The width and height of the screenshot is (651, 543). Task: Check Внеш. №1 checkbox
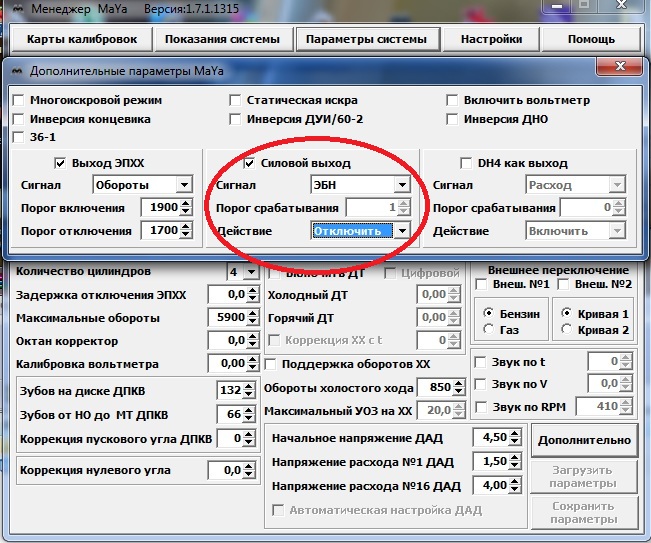(481, 285)
